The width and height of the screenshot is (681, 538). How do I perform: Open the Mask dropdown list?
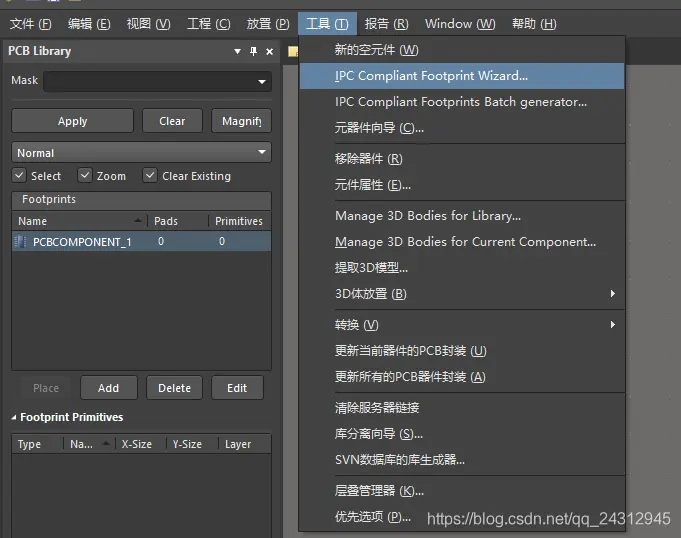(x=262, y=82)
